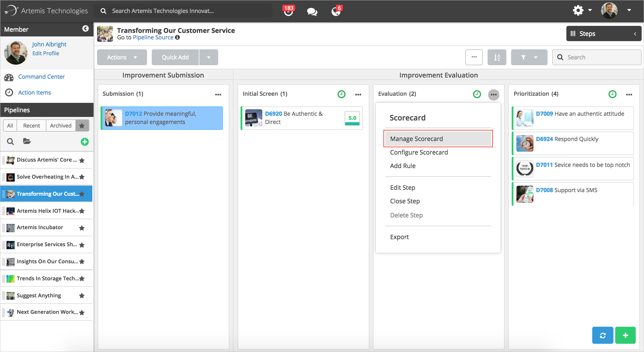The width and height of the screenshot is (644, 352).
Task: Click the Command Center dashboard icon
Action: (x=9, y=77)
